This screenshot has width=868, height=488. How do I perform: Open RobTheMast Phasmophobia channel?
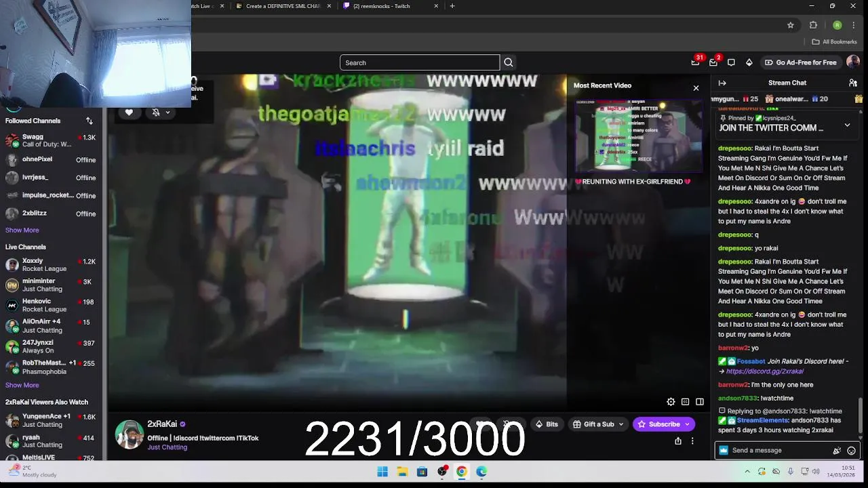[x=52, y=367]
